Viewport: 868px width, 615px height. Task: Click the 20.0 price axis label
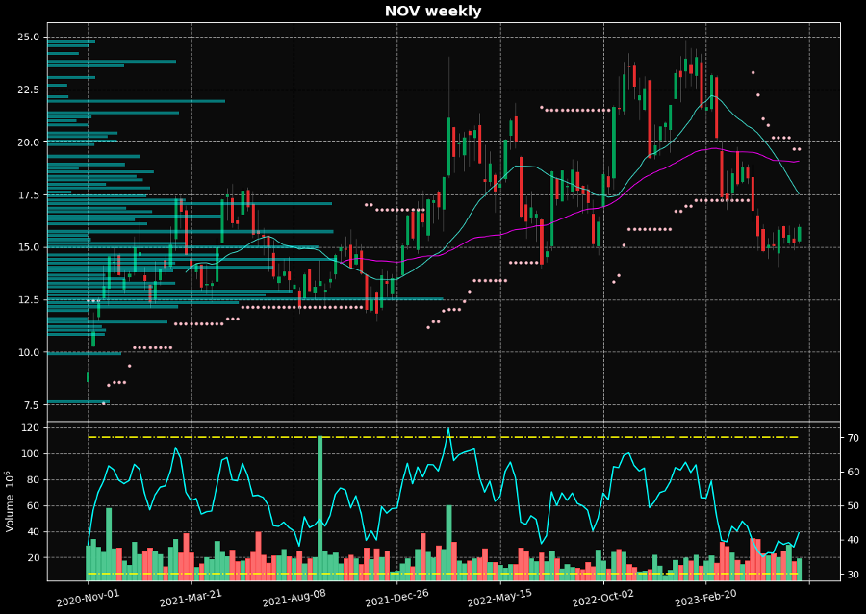click(28, 142)
